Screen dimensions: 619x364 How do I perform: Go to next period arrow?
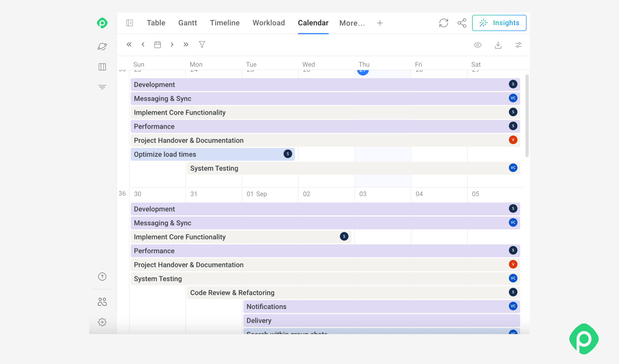point(172,44)
